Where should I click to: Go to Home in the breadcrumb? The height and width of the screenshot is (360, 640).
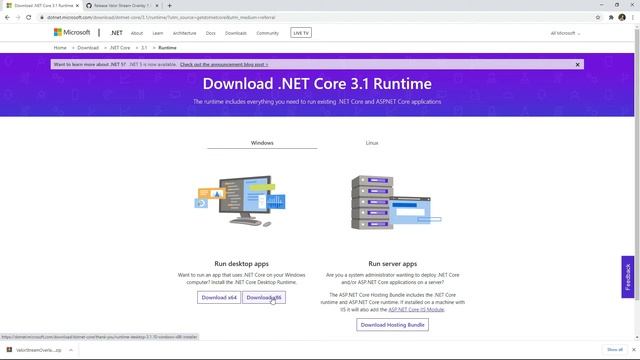(x=60, y=48)
